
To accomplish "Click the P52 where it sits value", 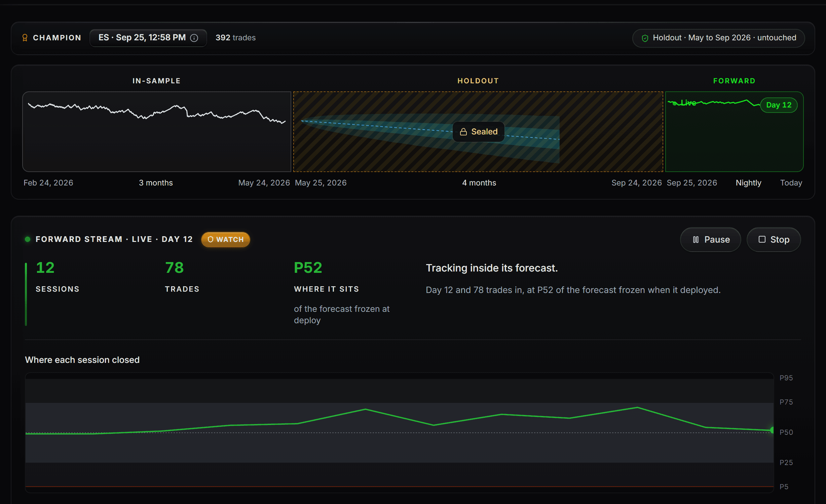I will point(308,268).
